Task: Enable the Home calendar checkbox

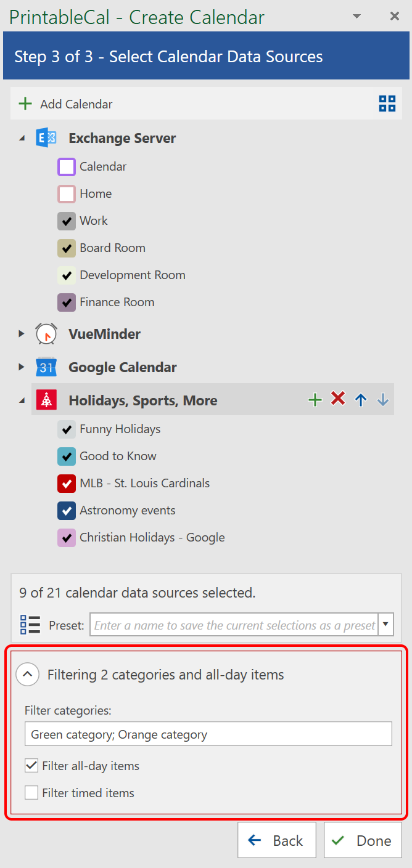Action: [67, 193]
